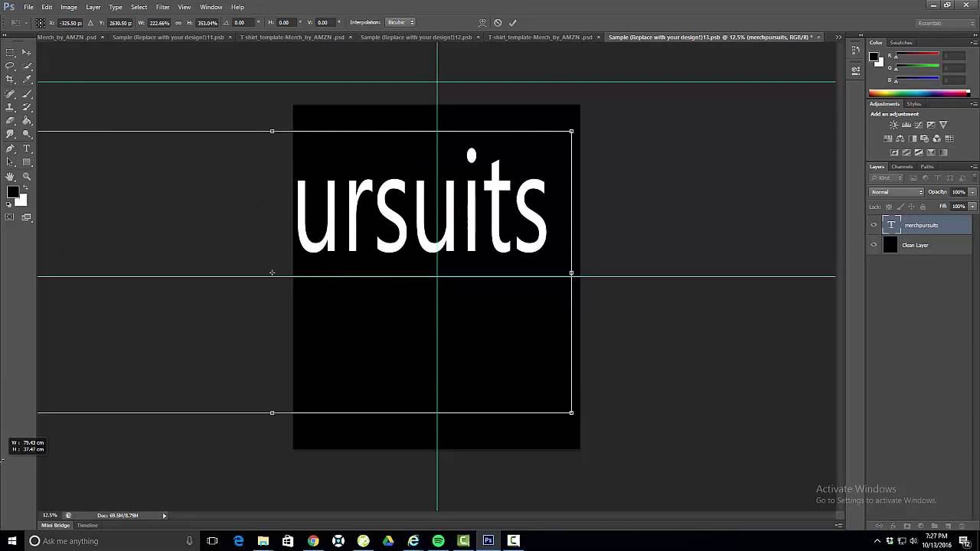Select the Move tool
This screenshot has height=551, width=980.
click(x=27, y=52)
